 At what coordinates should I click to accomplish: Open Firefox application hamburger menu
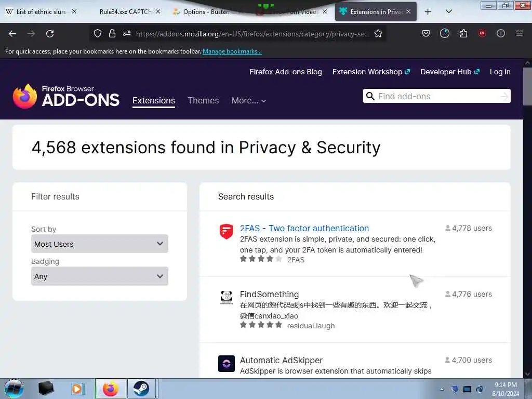click(x=519, y=33)
